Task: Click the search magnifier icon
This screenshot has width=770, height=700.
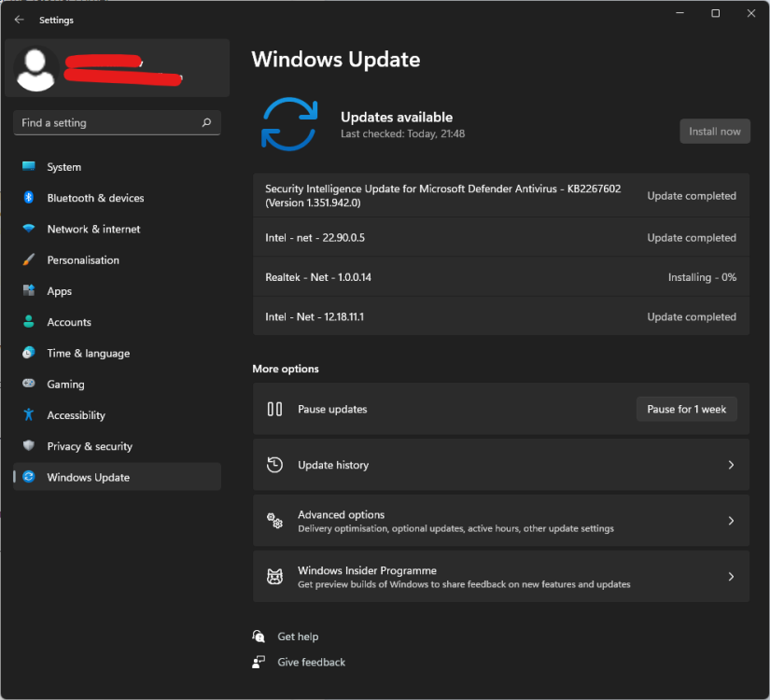Action: pos(207,122)
